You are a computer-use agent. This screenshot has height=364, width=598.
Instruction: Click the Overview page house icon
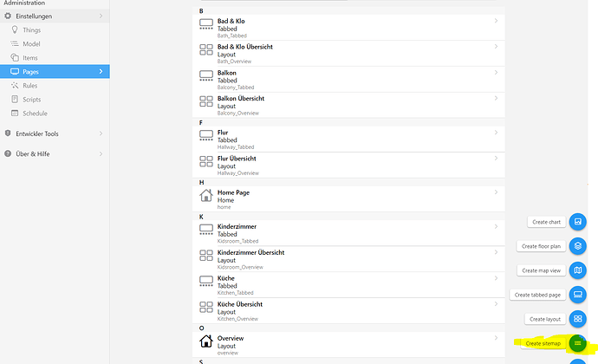click(206, 342)
